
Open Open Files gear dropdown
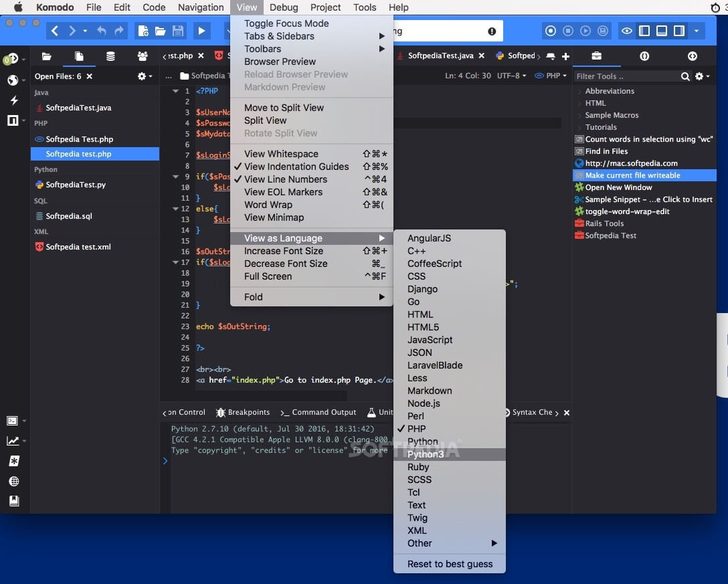tap(145, 76)
